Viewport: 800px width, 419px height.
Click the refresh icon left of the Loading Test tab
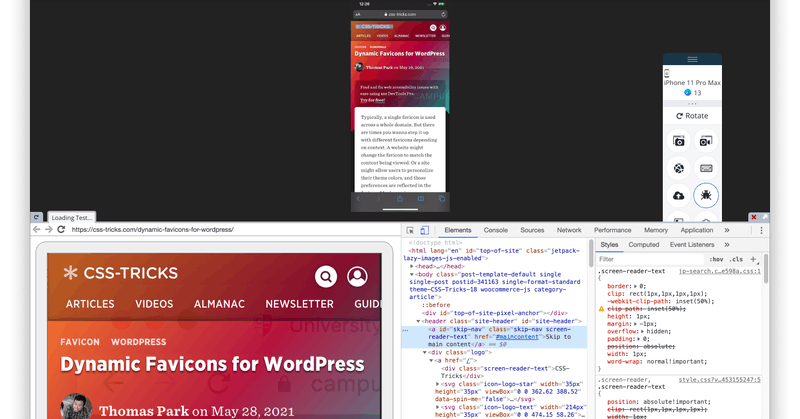click(x=36, y=217)
